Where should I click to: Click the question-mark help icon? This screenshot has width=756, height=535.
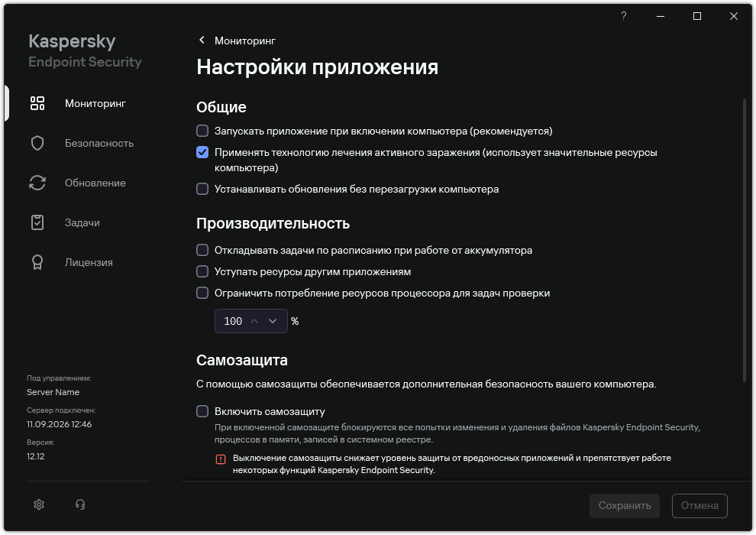pyautogui.click(x=623, y=16)
